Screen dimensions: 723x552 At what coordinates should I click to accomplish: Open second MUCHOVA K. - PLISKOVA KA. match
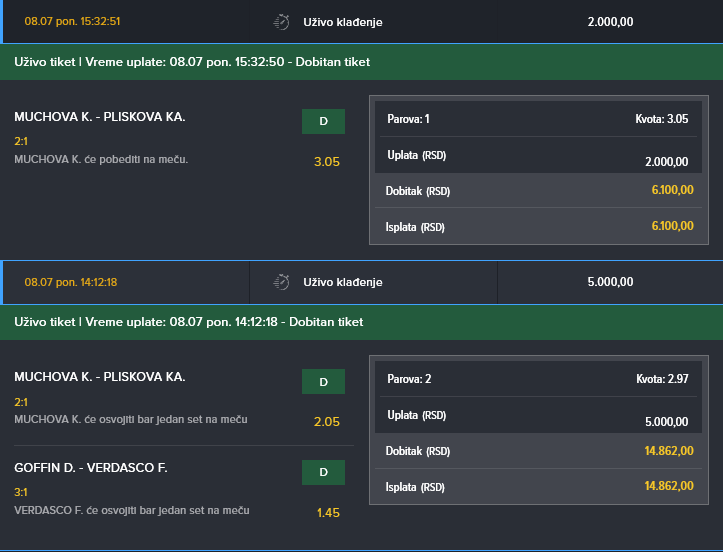tap(100, 377)
